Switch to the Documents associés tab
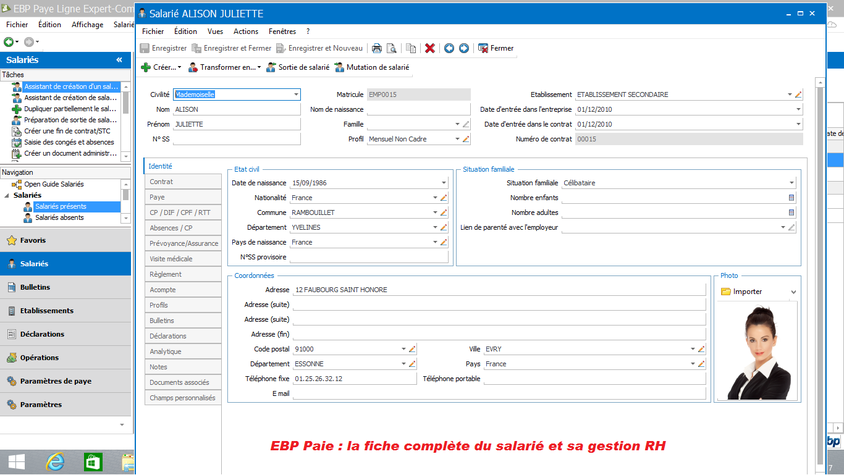 [x=183, y=382]
